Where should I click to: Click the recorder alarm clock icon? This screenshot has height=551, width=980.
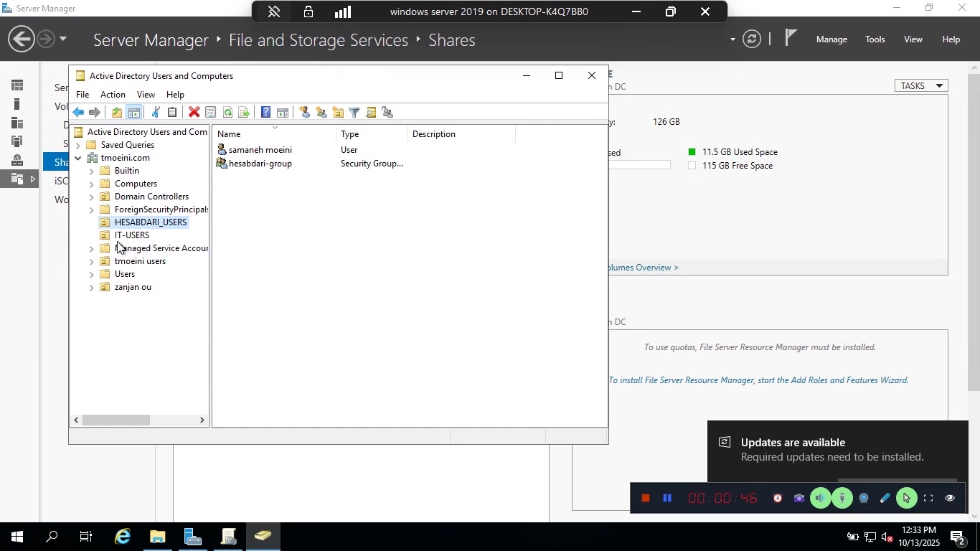[x=777, y=498]
